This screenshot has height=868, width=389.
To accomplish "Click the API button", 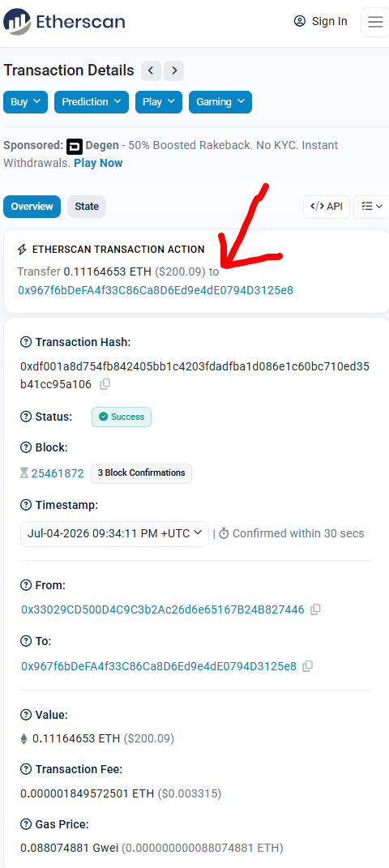I will [327, 207].
